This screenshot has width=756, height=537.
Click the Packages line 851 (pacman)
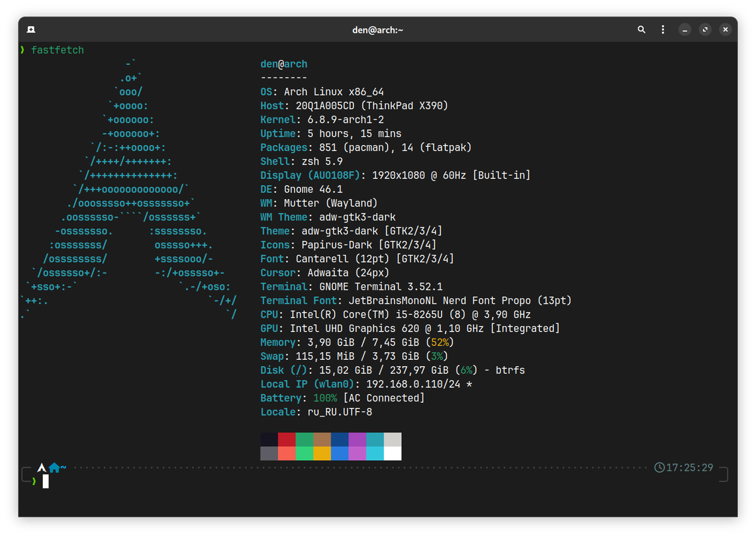coord(366,147)
